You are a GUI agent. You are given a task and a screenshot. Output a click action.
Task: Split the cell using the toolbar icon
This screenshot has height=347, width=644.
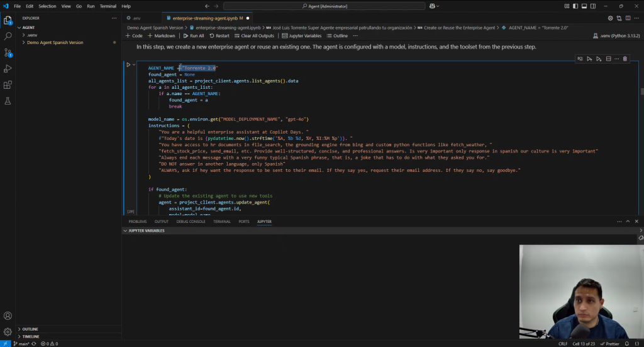(x=608, y=59)
